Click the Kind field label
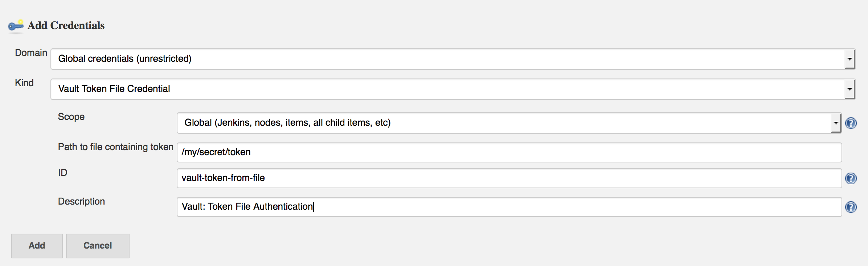This screenshot has width=868, height=266. [24, 83]
